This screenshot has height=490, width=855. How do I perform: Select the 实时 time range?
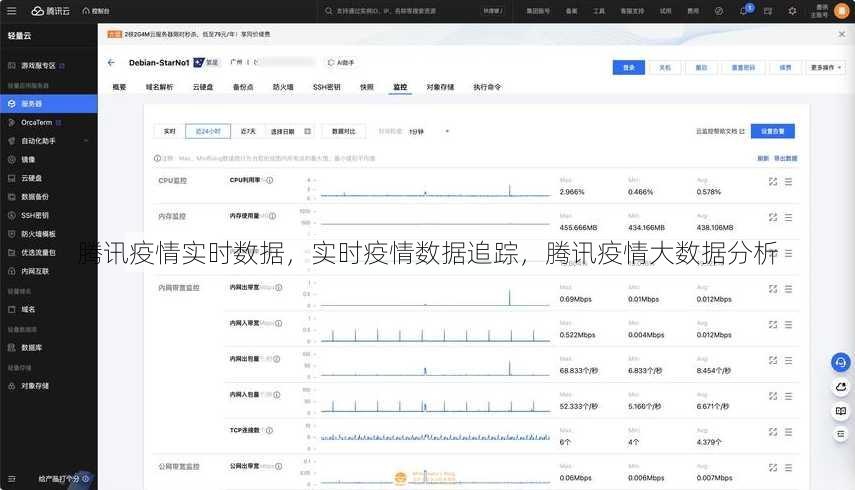tap(170, 131)
